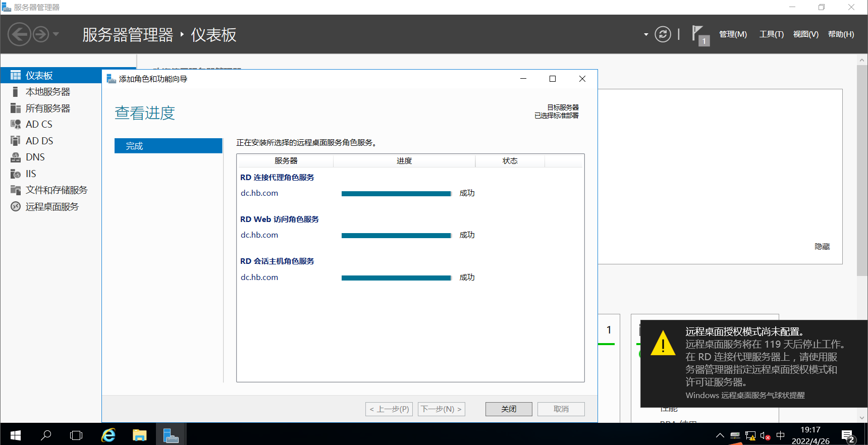The image size is (868, 445).
Task: Click the 关闭 button in the wizard
Action: click(509, 409)
